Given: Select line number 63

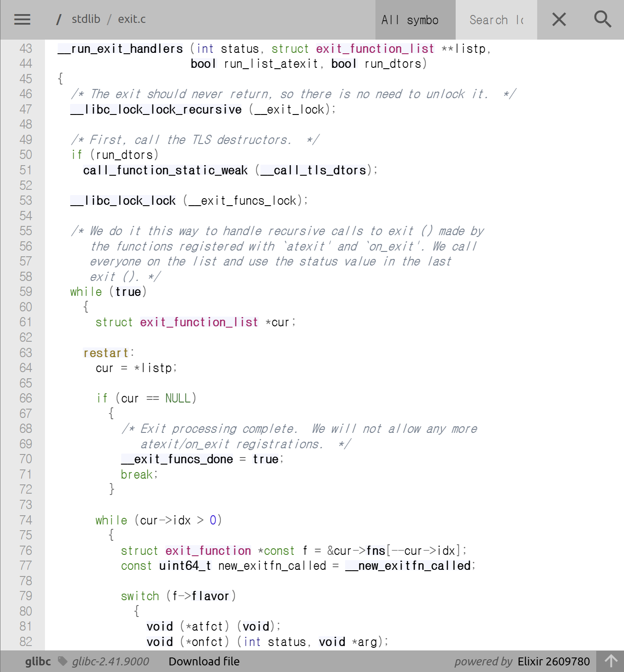Looking at the screenshot, I should (26, 353).
